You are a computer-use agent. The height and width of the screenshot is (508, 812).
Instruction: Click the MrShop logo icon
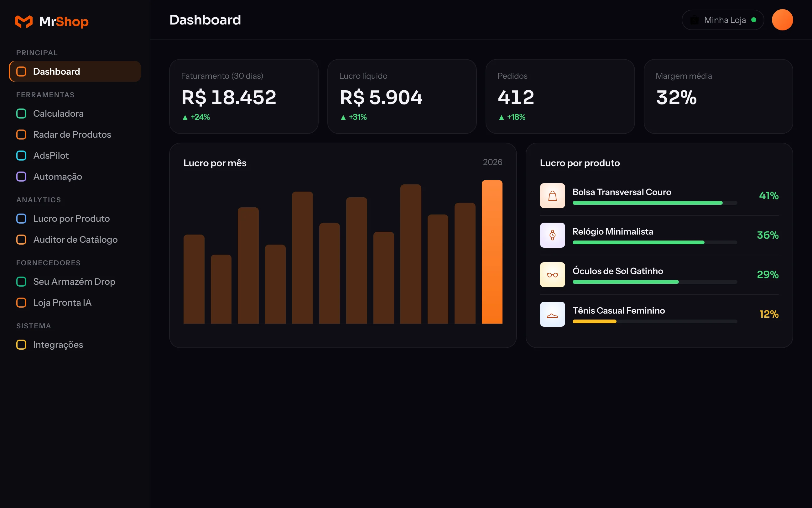point(24,22)
